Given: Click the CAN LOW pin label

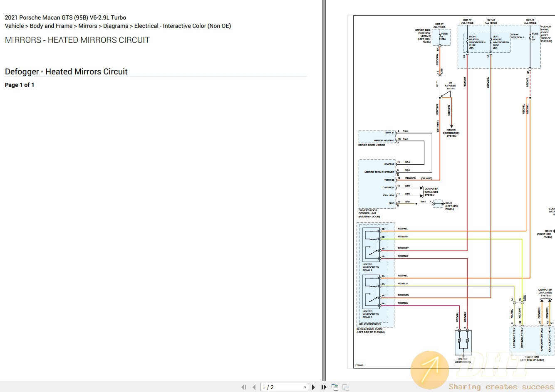Looking at the screenshot, I should point(389,195).
